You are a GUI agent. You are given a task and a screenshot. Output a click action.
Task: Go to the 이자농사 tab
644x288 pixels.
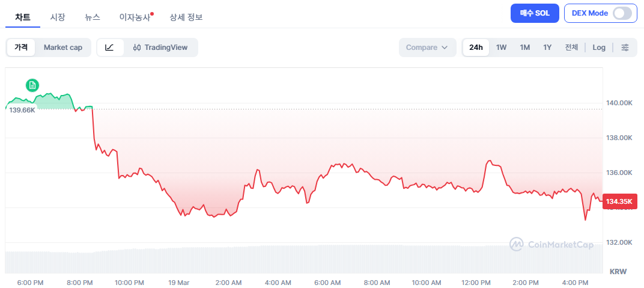coord(135,17)
